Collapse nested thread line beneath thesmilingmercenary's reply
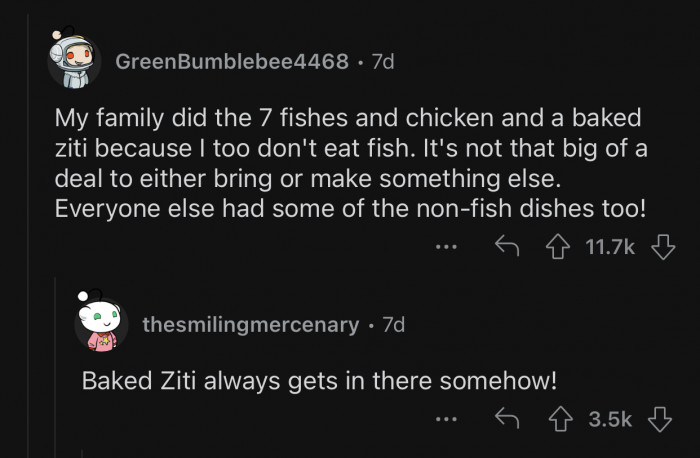The image size is (700, 458). click(84, 452)
